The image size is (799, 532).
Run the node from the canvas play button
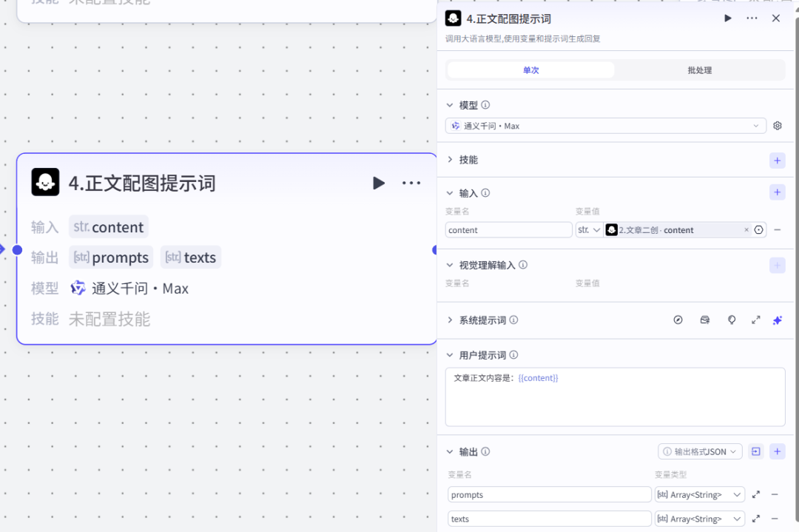coord(379,183)
